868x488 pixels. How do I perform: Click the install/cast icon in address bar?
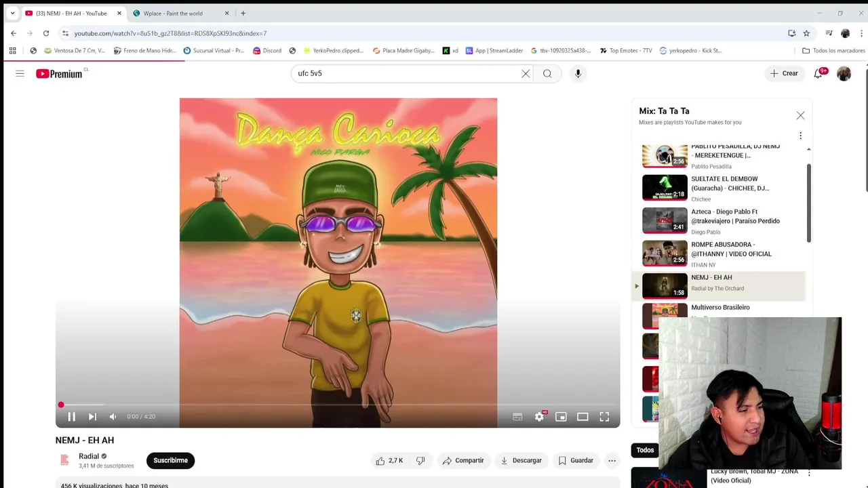tap(791, 33)
